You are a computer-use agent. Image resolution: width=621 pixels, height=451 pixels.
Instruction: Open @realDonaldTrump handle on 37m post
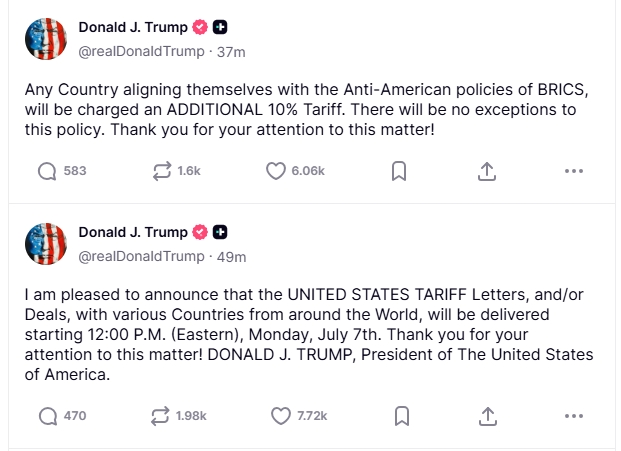tap(140, 50)
